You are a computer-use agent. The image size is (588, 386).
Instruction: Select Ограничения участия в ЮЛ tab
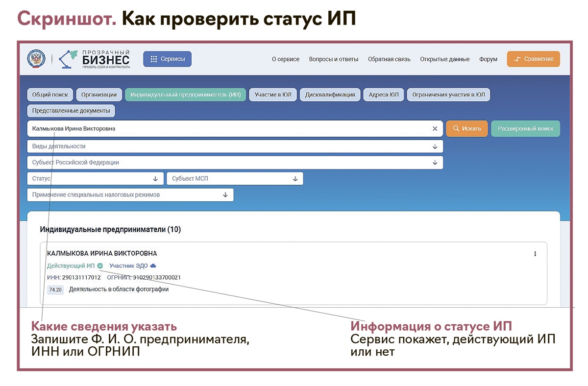tap(448, 95)
